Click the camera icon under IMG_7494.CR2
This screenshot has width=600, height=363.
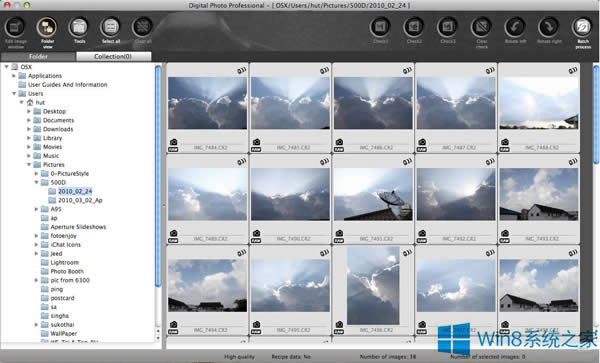coord(173,324)
